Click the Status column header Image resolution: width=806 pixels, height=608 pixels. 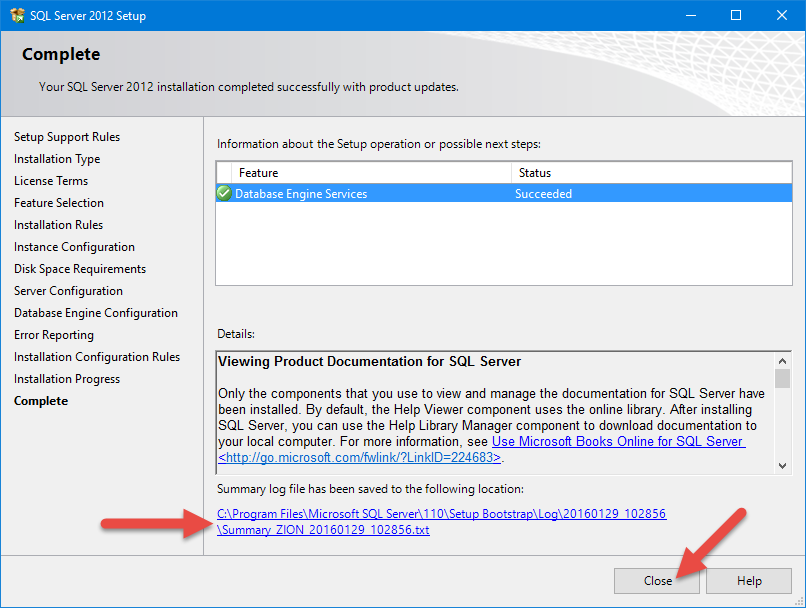[x=534, y=173]
